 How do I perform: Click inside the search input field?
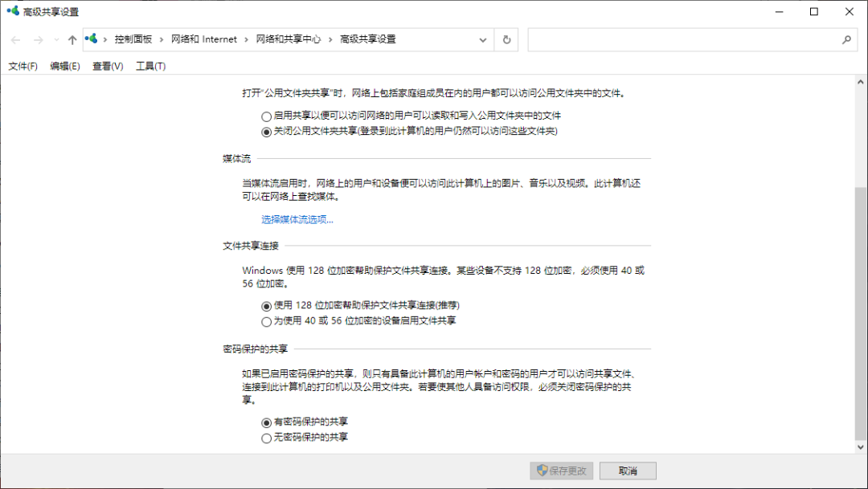(x=683, y=39)
